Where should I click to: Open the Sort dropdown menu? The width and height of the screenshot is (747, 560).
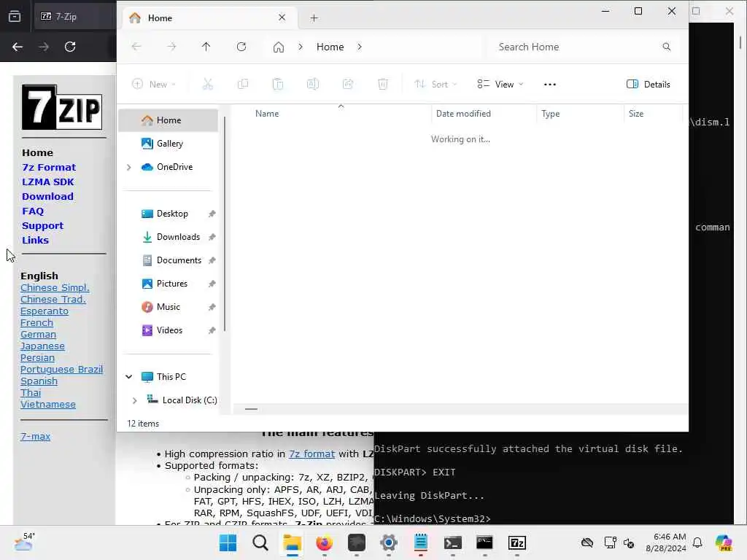[x=436, y=85]
